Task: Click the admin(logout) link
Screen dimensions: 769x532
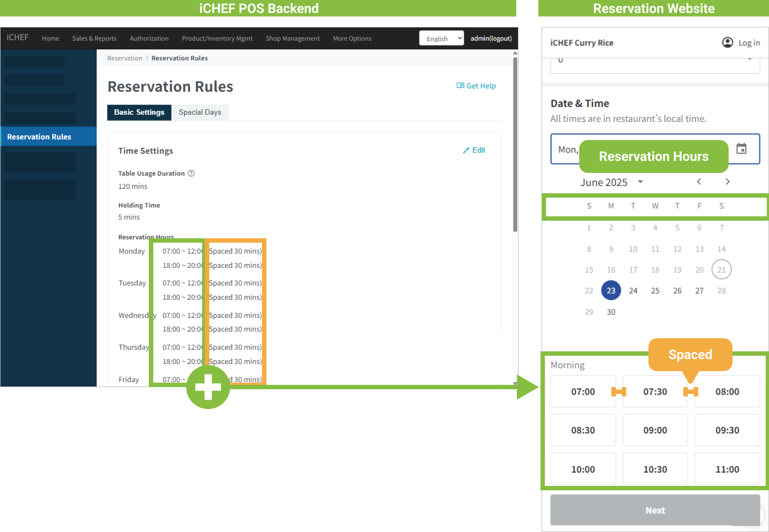Action: tap(491, 38)
